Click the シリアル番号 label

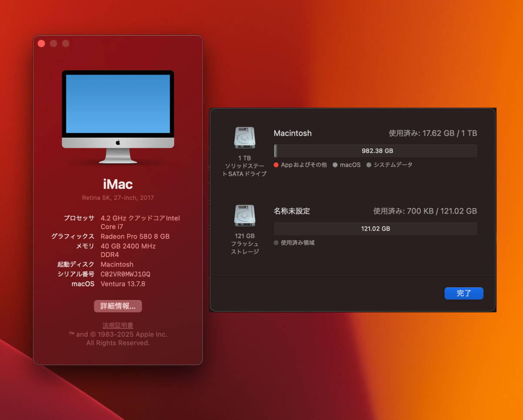pyautogui.click(x=76, y=274)
